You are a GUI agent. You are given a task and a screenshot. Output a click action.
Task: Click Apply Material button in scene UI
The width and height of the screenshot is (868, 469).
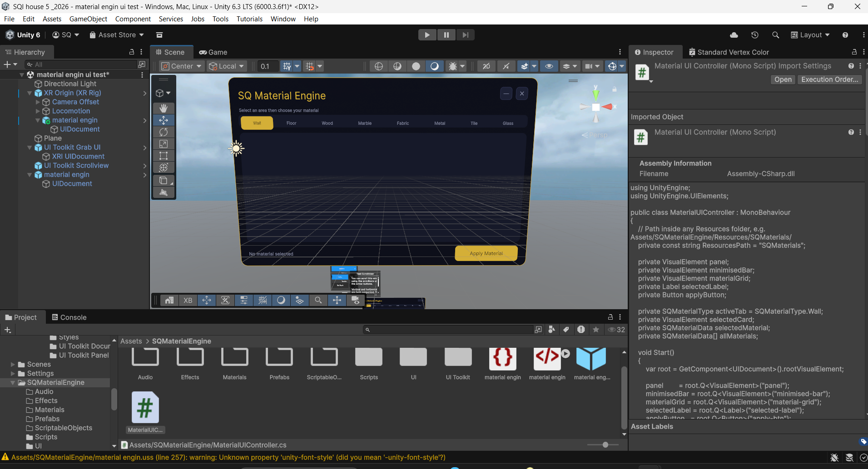[486, 253]
